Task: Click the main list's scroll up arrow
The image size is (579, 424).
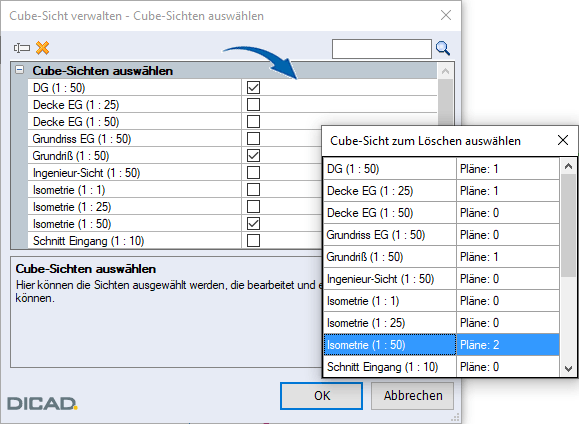Action: [x=445, y=71]
